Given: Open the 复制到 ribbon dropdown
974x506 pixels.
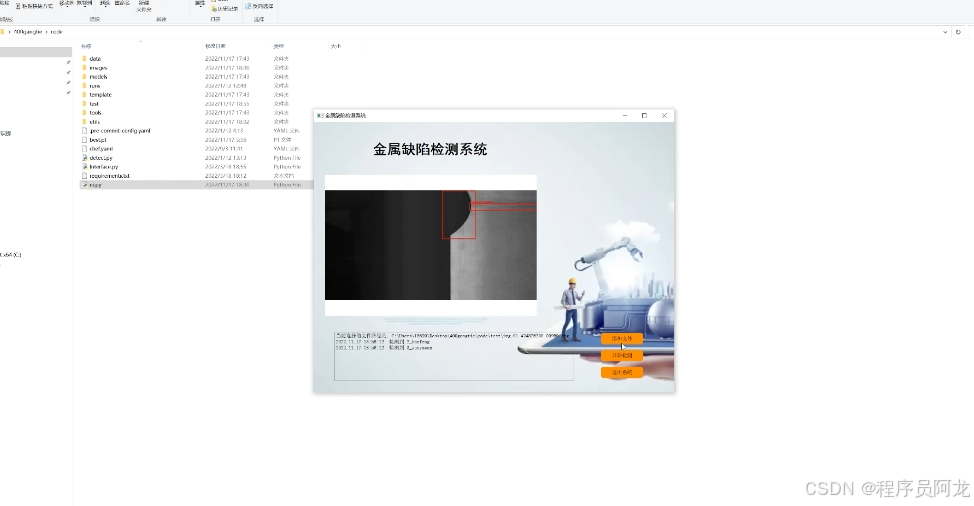Looking at the screenshot, I should [x=84, y=3].
